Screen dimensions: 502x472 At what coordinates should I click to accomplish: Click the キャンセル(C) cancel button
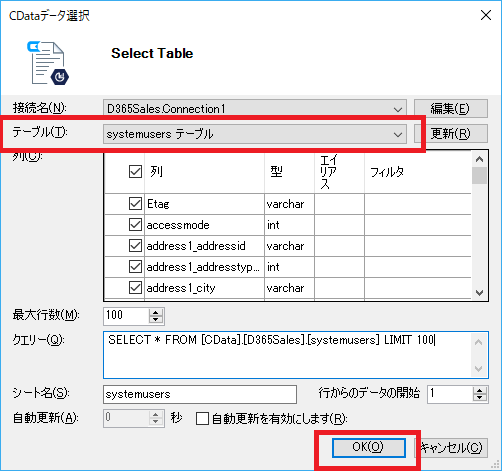(451, 447)
